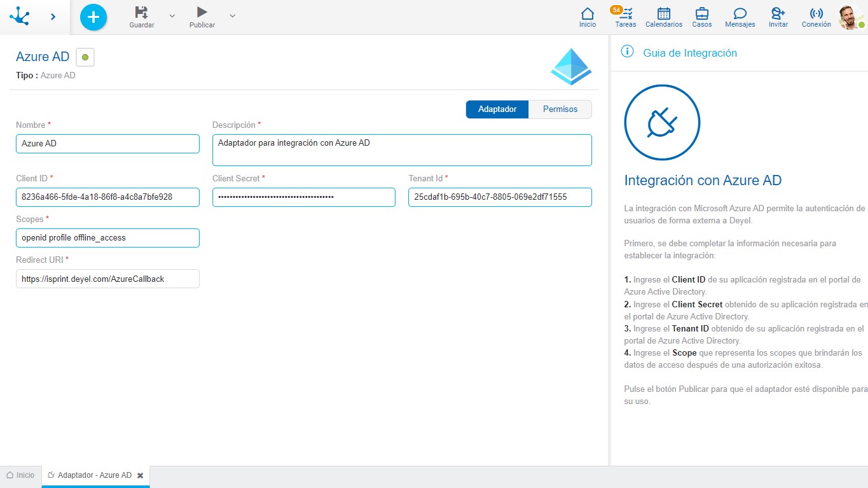Close the Adaptador - Azure AD tab
The height and width of the screenshot is (488, 868).
pos(140,475)
